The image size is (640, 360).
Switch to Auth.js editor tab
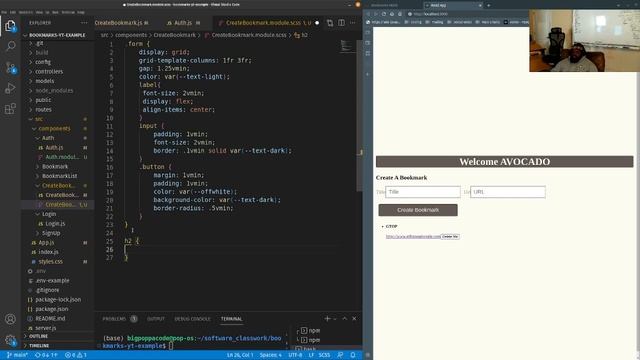point(183,23)
